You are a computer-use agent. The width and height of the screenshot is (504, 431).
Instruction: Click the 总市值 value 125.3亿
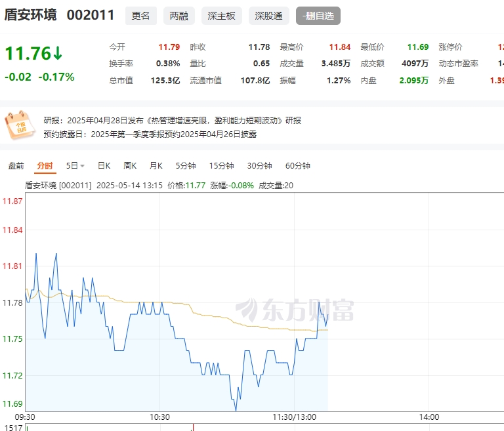coord(165,80)
